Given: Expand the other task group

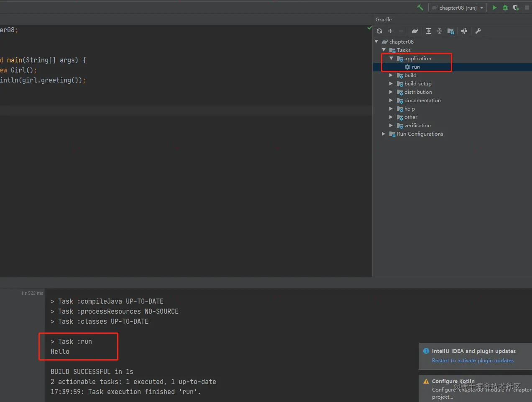Looking at the screenshot, I should point(391,117).
